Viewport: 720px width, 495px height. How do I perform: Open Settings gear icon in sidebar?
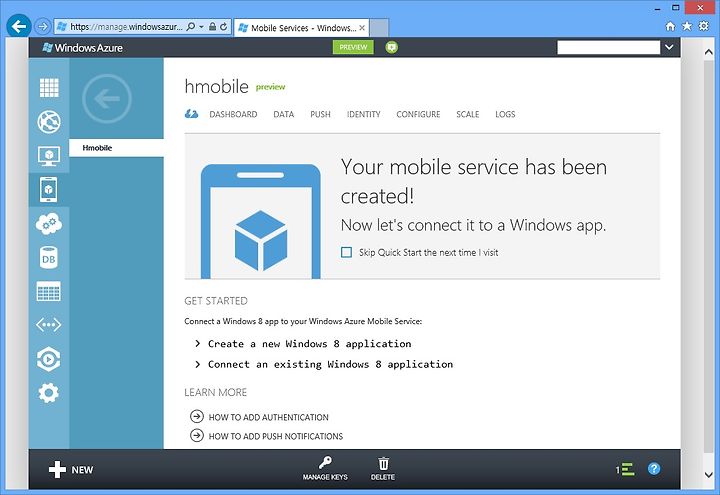[49, 393]
